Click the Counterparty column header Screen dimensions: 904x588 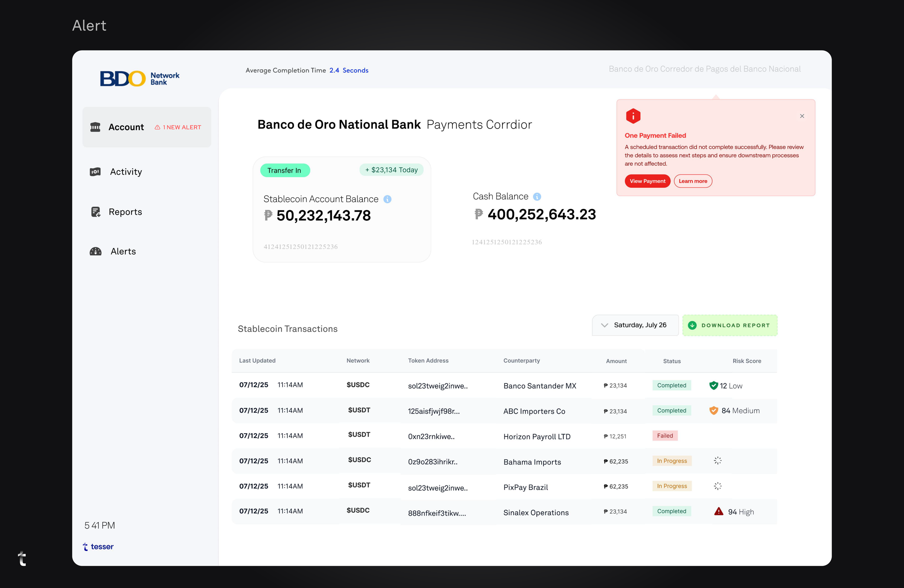(x=522, y=361)
